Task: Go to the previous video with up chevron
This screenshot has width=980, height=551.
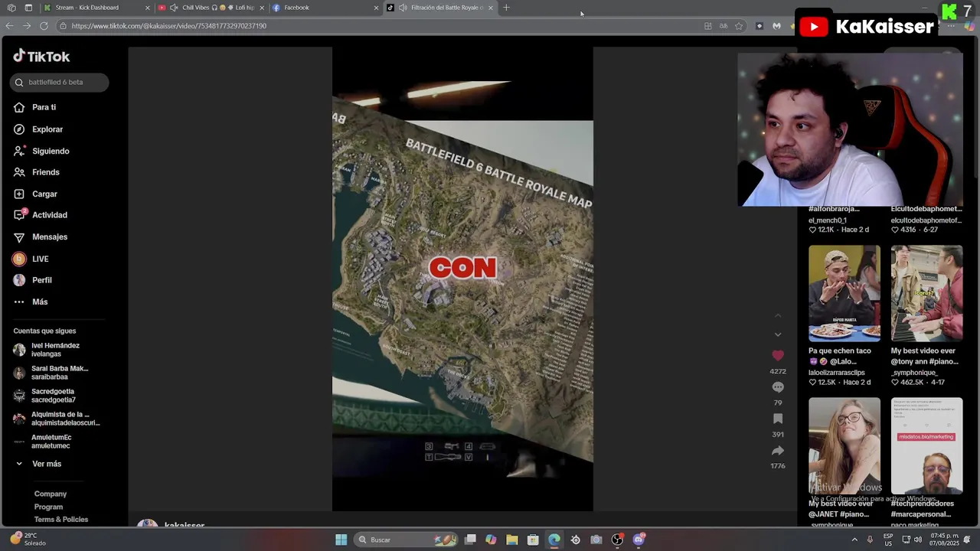Action: click(x=778, y=315)
